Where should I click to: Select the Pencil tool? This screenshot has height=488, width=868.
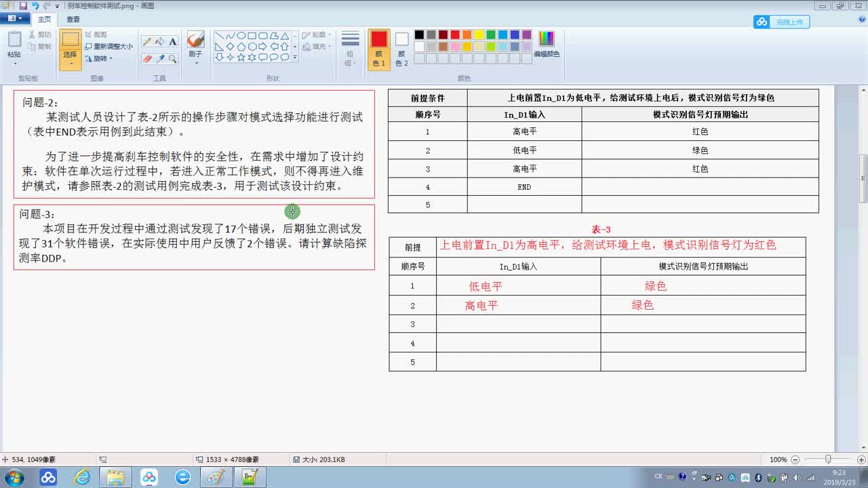coord(147,41)
